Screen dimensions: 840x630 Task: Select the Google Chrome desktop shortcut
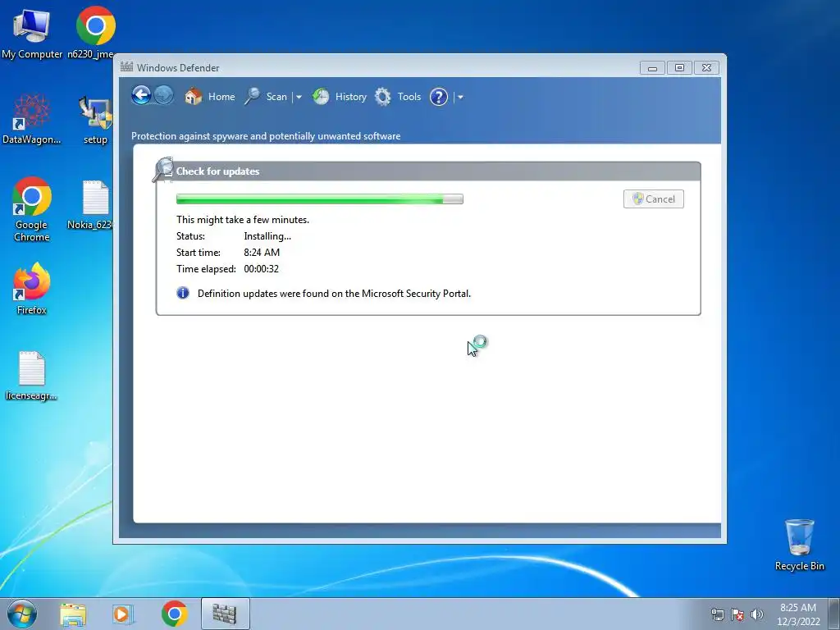coord(32,209)
